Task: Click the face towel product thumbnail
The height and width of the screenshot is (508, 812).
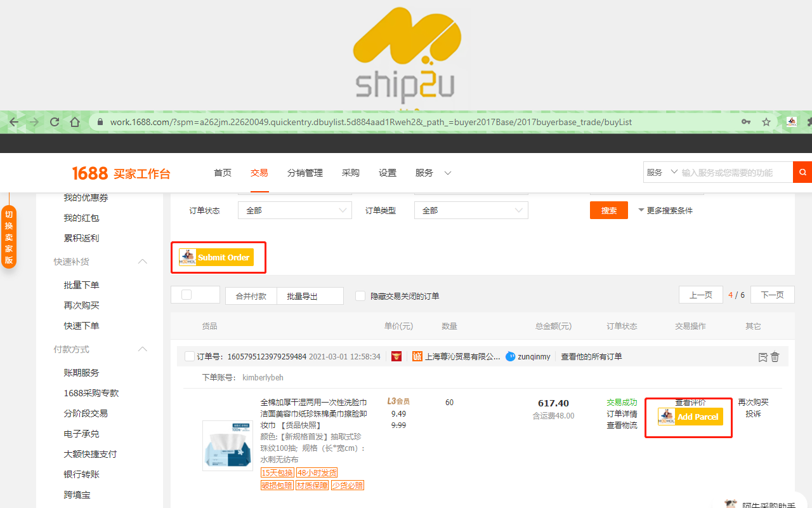Action: (227, 446)
